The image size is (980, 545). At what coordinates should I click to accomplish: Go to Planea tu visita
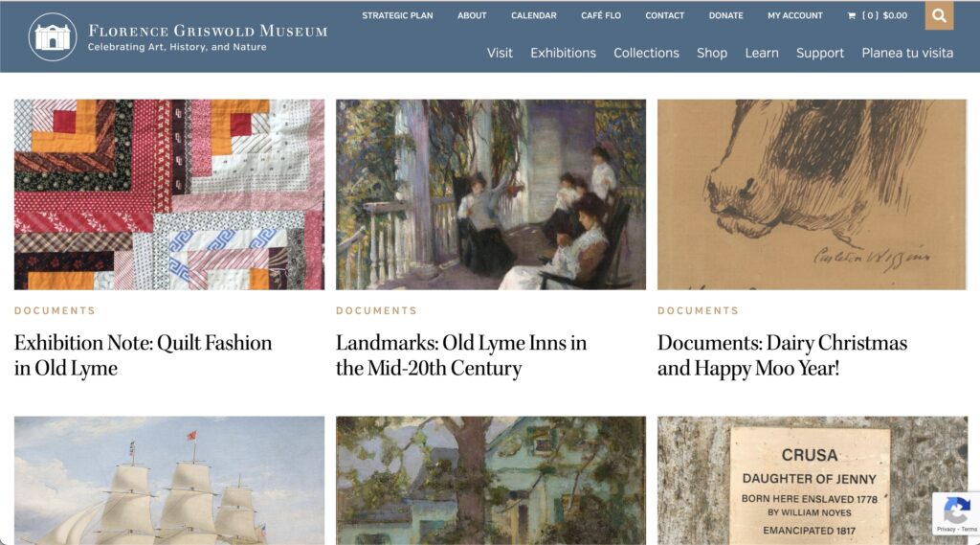(x=907, y=54)
